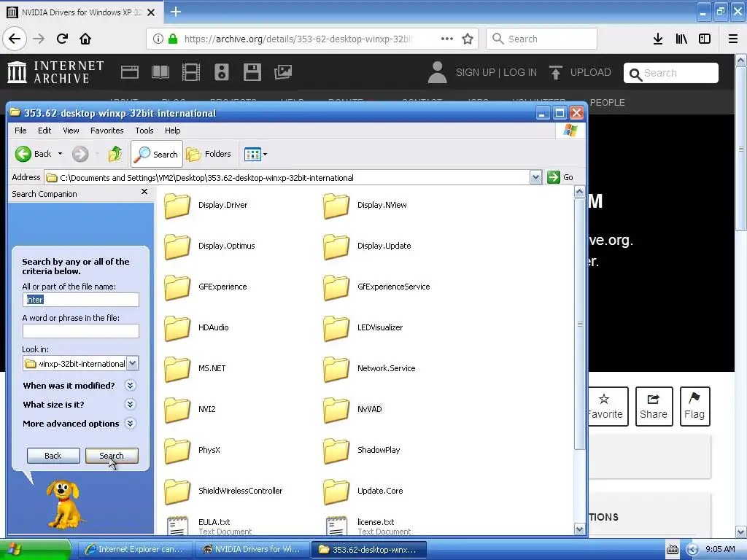Close the Search Companion pane
747x560 pixels.
click(x=144, y=192)
